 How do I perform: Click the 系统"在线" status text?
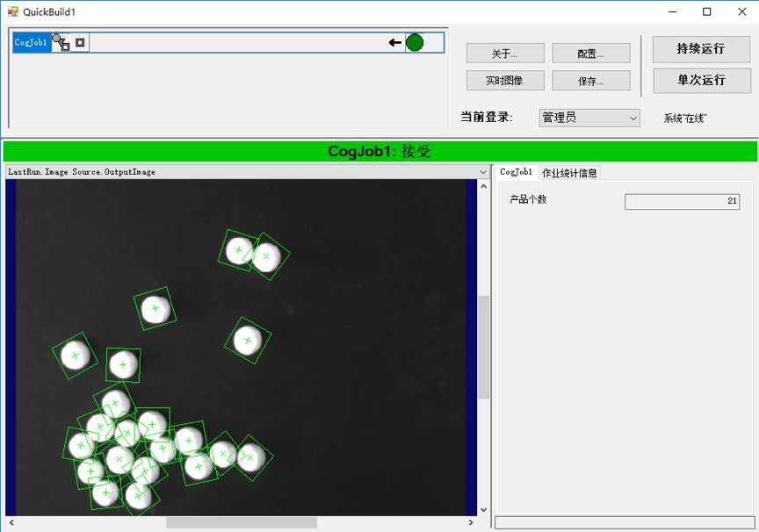tap(685, 118)
